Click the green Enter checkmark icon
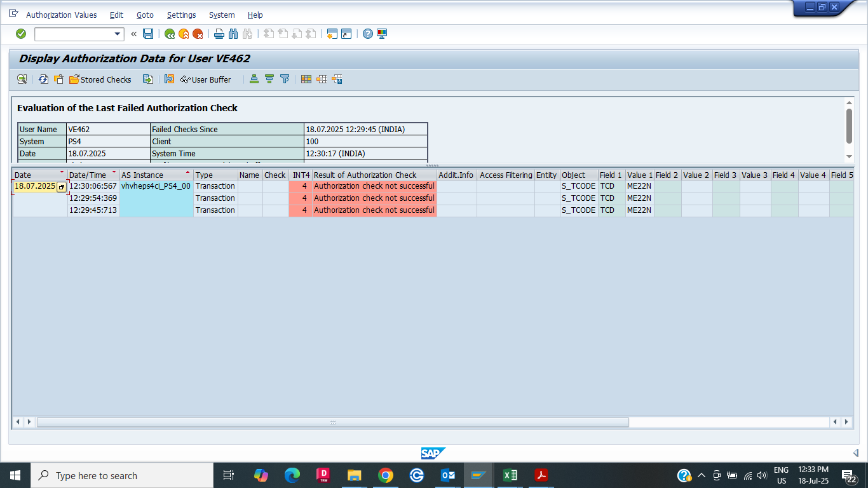 click(21, 34)
